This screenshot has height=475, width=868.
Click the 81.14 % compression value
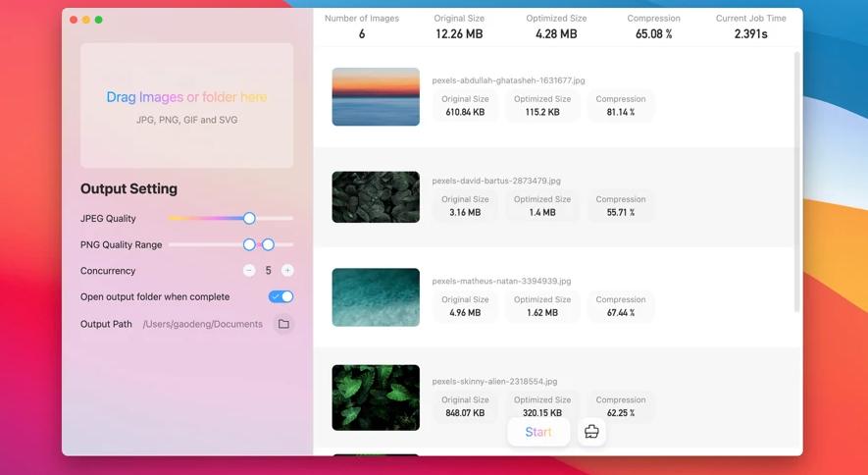(x=621, y=112)
